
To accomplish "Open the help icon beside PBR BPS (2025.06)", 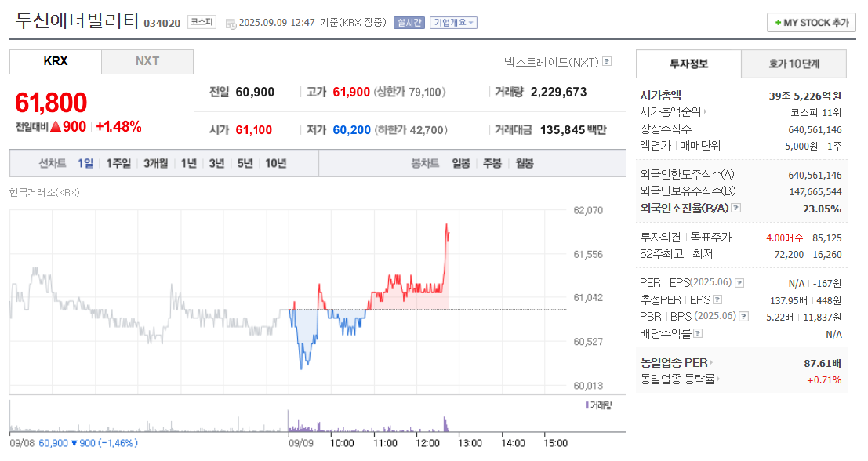I will point(744,316).
